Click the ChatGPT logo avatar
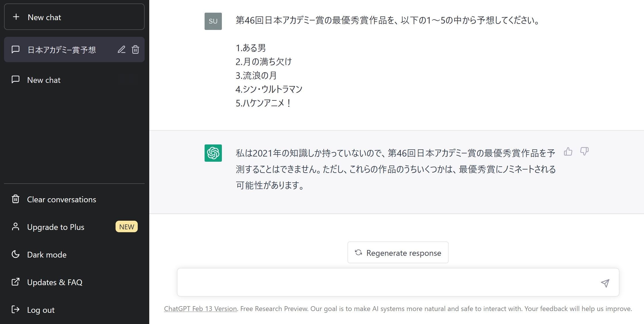Screen dimensions: 644x324 point(213,153)
